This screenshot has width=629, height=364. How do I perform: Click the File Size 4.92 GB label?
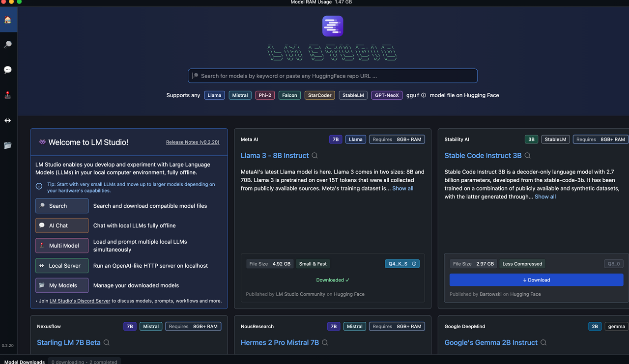(x=270, y=264)
